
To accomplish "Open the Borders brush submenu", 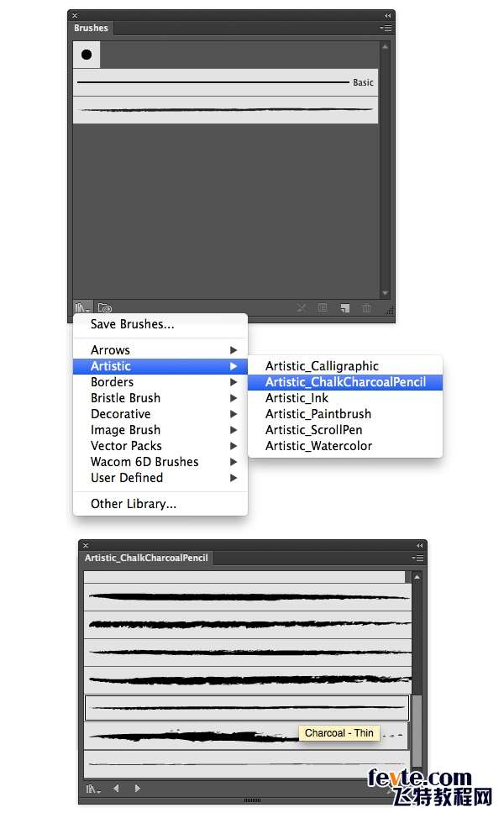I will (x=160, y=382).
